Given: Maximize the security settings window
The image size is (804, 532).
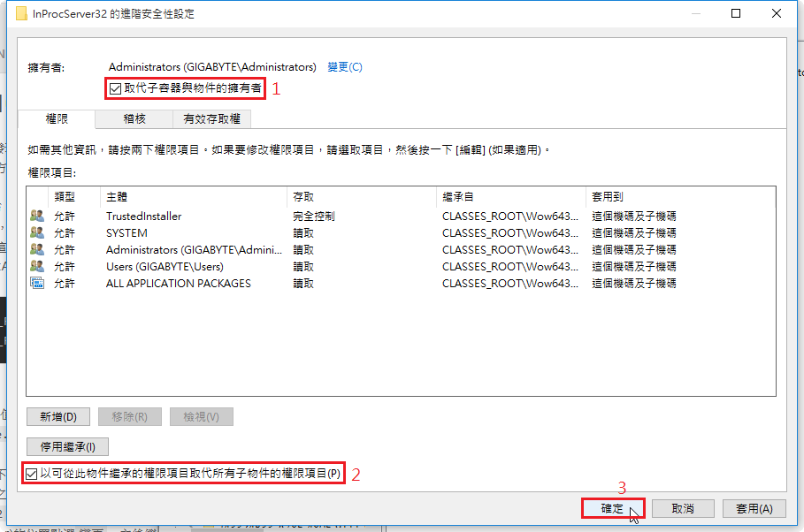Looking at the screenshot, I should click(x=735, y=14).
